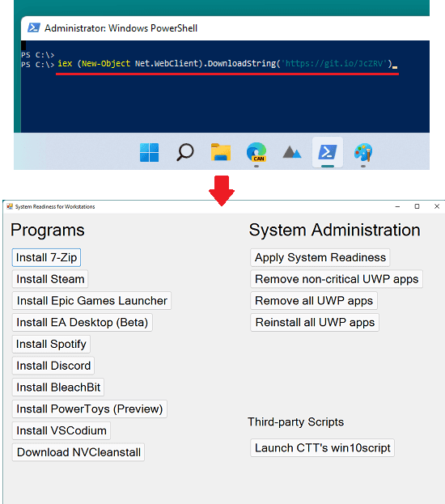Start the Install Discord button
Image resolution: width=445 pixels, height=504 pixels.
(x=53, y=366)
